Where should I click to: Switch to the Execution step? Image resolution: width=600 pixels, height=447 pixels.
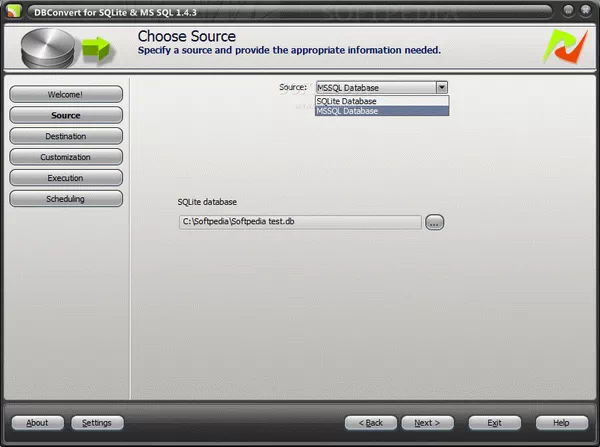click(x=66, y=178)
